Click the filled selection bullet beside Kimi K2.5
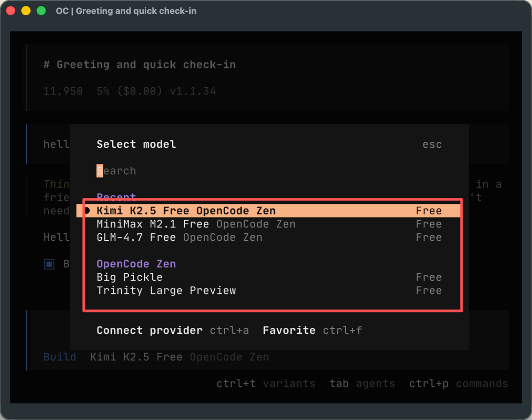Screen dimensions: 532x420 [x=87, y=210]
